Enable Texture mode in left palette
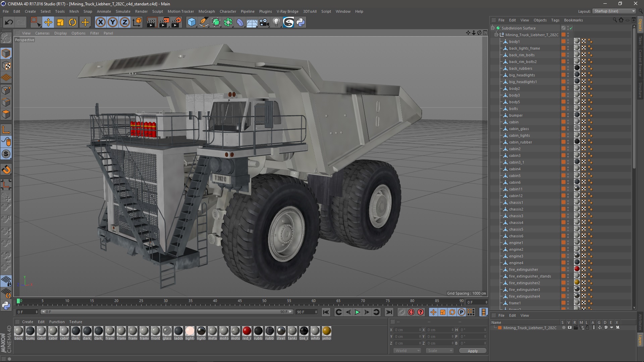The image size is (644, 362). (6, 66)
